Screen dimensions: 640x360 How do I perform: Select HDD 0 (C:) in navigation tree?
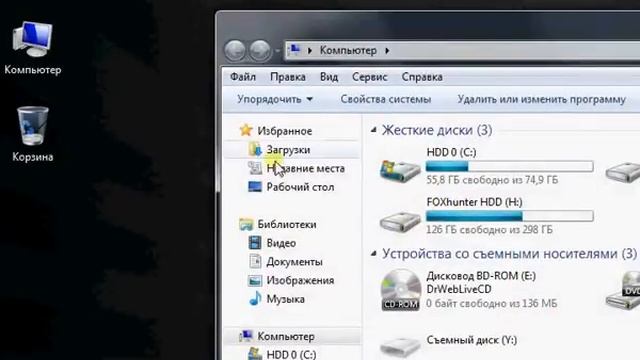click(291, 354)
